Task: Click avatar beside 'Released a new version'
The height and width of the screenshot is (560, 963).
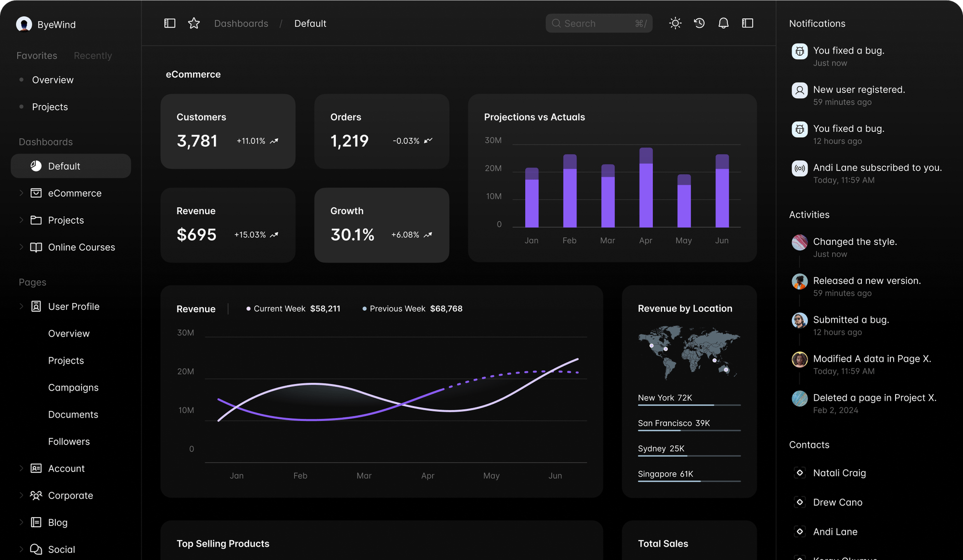Action: pos(800,281)
